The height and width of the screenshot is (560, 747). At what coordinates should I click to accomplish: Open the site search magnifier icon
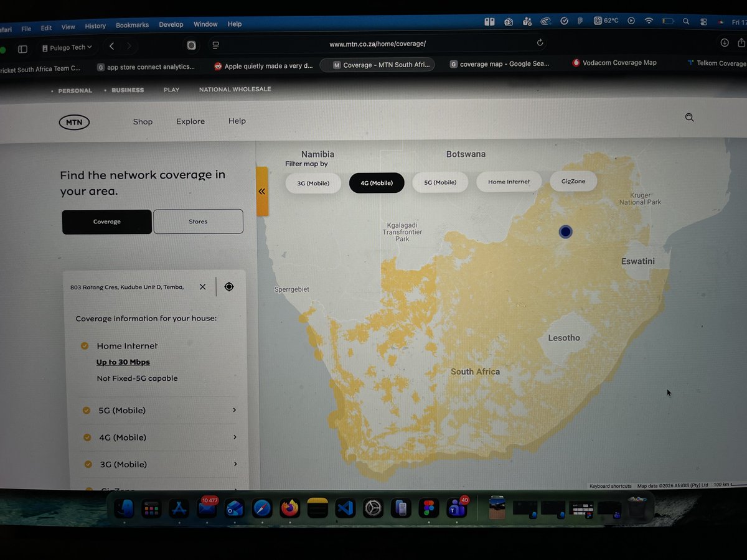coord(689,117)
